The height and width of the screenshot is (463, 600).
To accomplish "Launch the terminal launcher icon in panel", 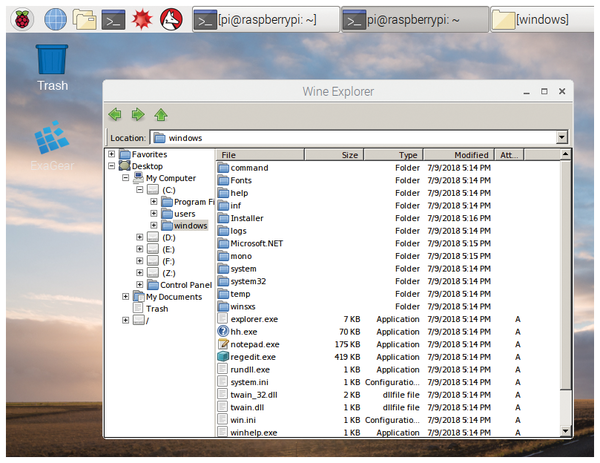I will 113,19.
